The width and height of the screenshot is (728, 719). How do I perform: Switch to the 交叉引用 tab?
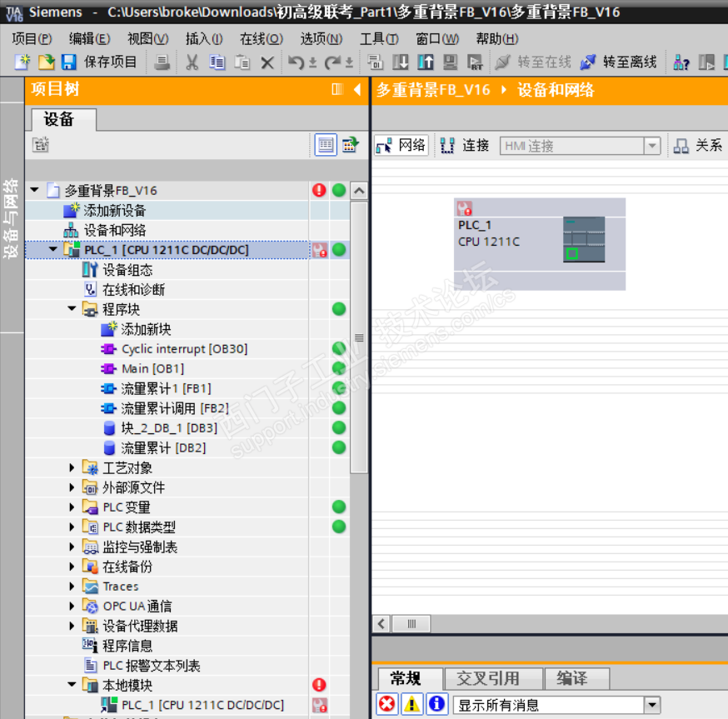[494, 678]
